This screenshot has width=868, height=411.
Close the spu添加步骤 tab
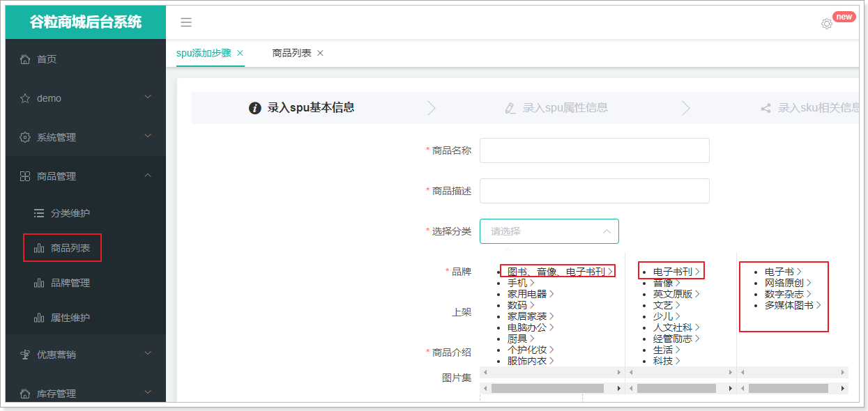[x=241, y=53]
